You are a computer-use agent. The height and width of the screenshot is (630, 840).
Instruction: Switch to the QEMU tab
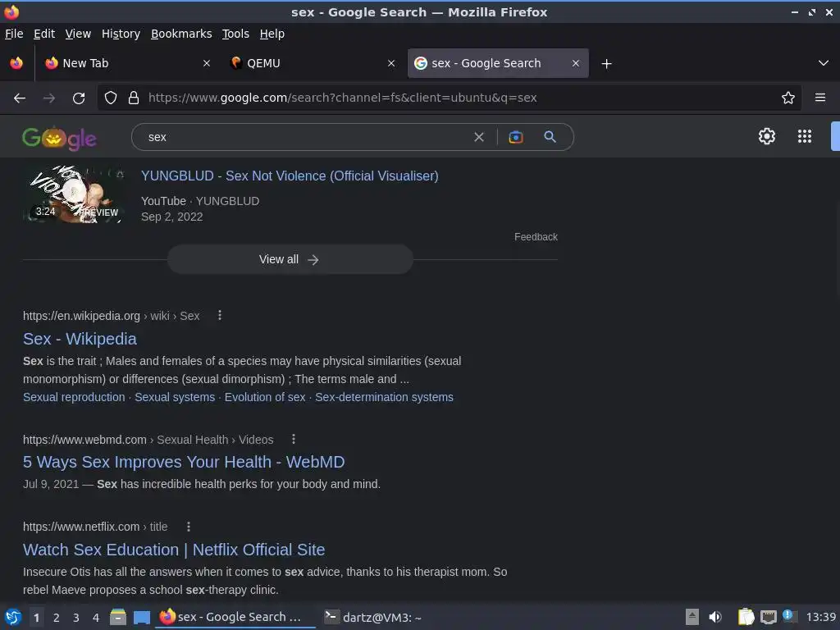point(313,63)
